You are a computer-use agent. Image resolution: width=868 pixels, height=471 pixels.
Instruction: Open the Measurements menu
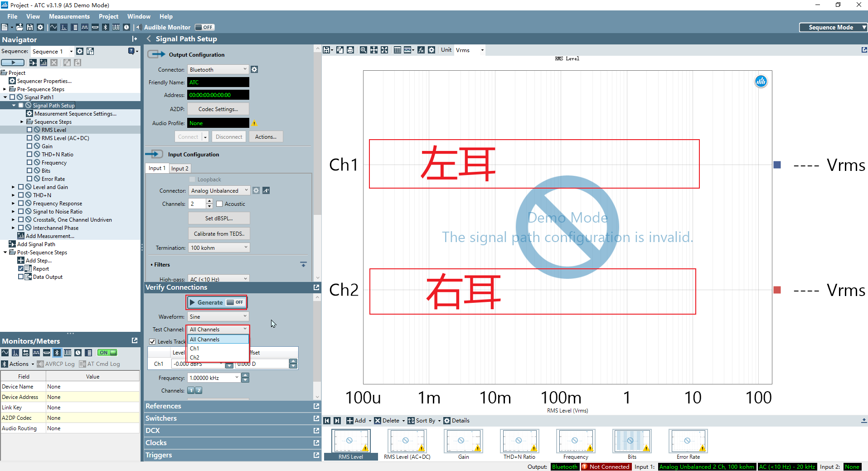click(69, 16)
